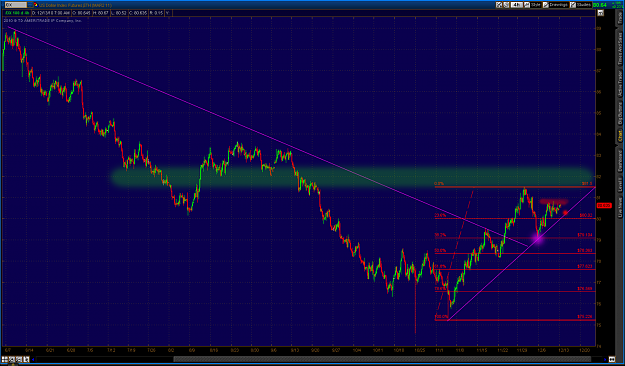
Task: Open the Studies menu
Action: [581, 5]
